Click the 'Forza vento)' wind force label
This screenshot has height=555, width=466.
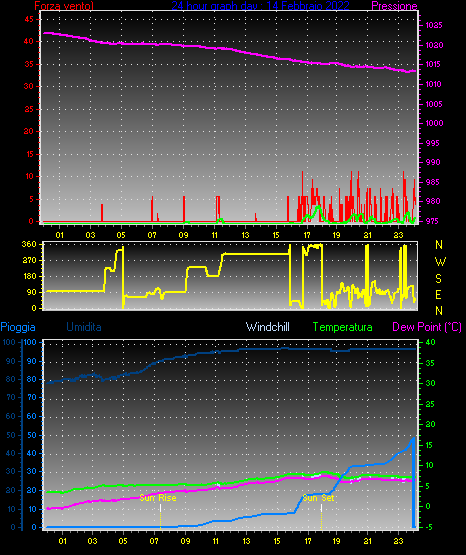point(64,5)
